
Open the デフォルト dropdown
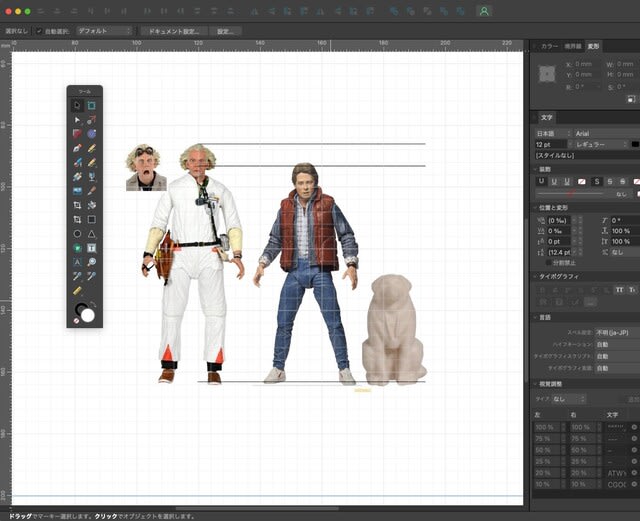[104, 31]
